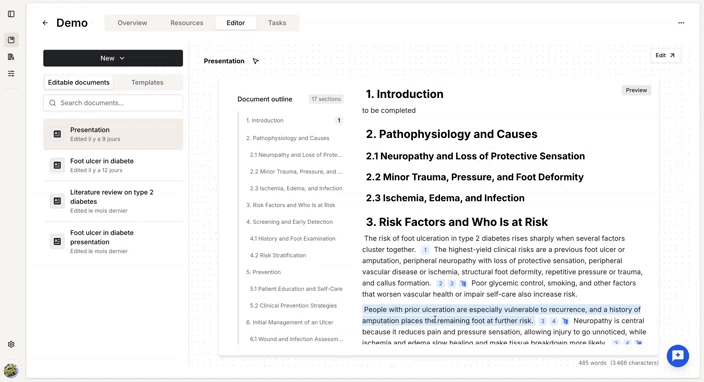Image resolution: width=704 pixels, height=382 pixels.
Task: Click the '1. Introduction' heading in document
Action: pyautogui.click(x=405, y=94)
